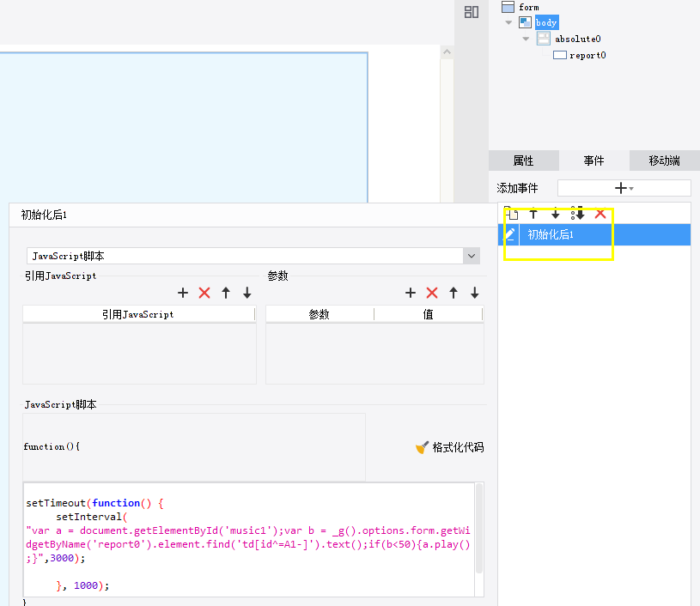Click the 格式化代码 format code button
The width and height of the screenshot is (700, 606).
tap(449, 447)
